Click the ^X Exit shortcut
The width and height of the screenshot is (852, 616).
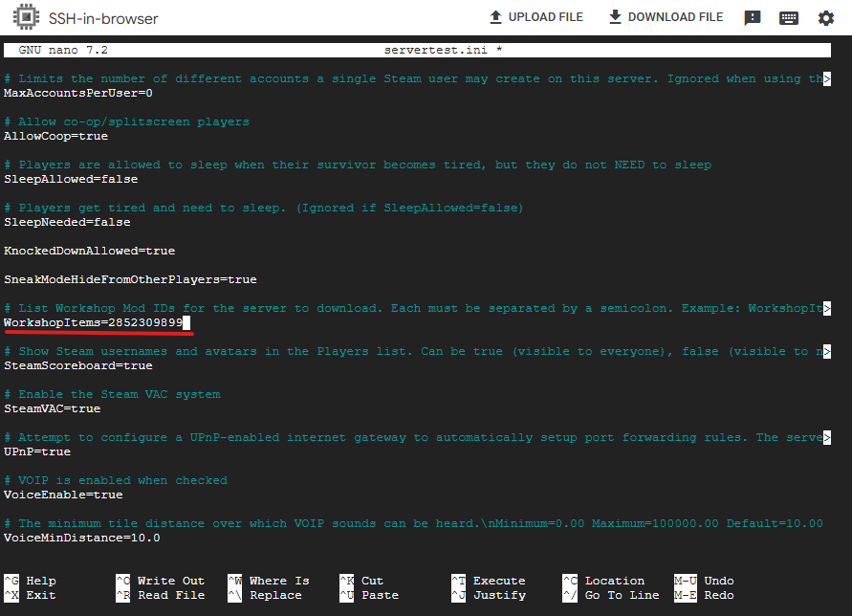click(30, 595)
